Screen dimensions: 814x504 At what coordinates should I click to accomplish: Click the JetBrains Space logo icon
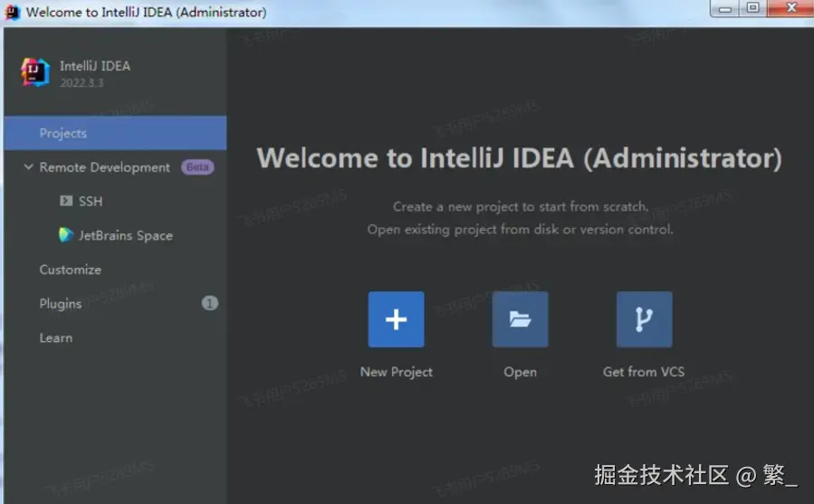[x=66, y=235]
